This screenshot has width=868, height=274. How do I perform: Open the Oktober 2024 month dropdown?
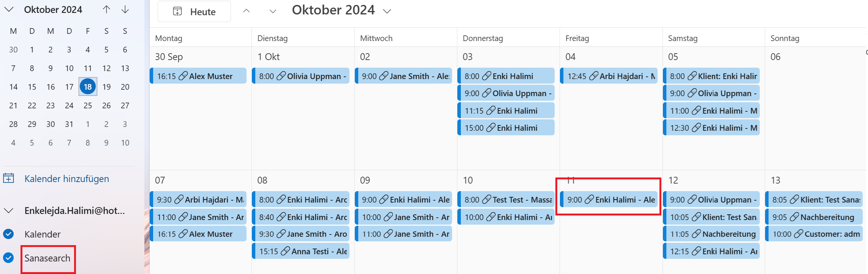[387, 11]
